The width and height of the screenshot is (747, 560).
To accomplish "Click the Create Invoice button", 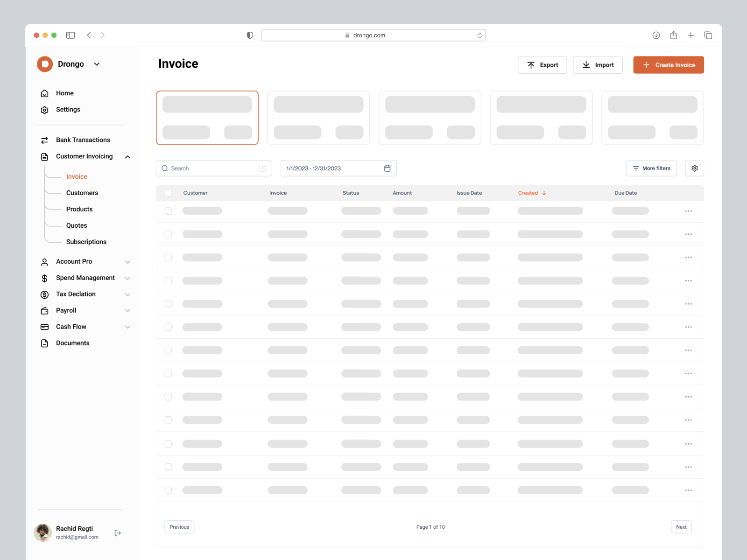I will 668,65.
